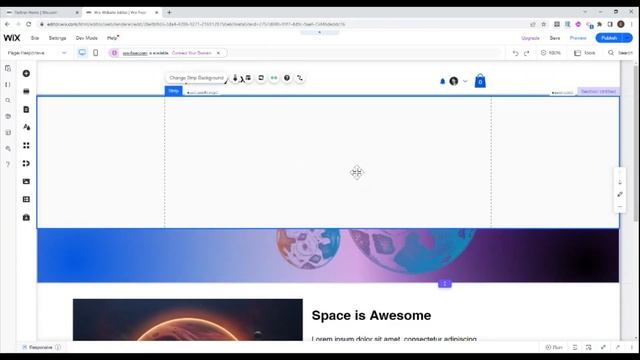The height and width of the screenshot is (360, 640).
Task: Click the browser back arrow
Action: pos(7,24)
